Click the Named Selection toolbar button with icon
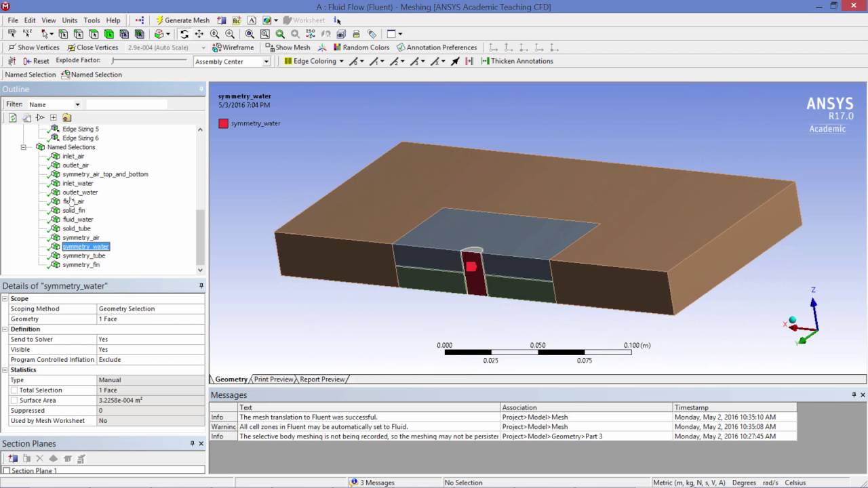Image resolution: width=868 pixels, height=488 pixels. [92, 75]
